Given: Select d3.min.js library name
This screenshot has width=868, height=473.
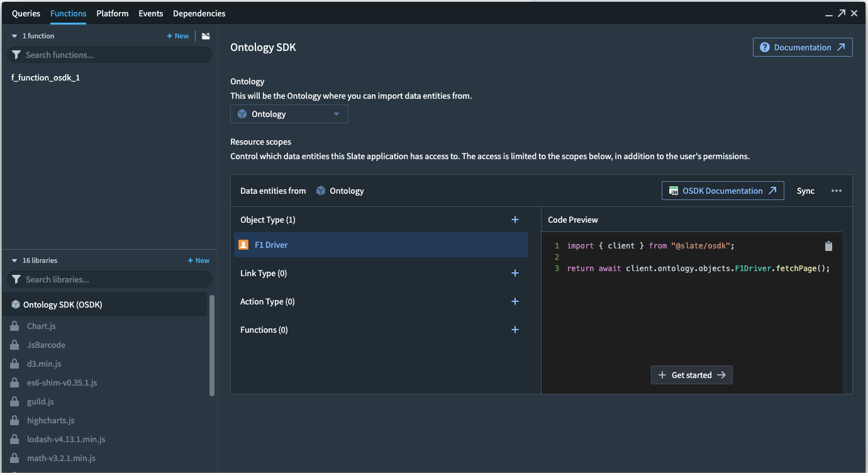Looking at the screenshot, I should [44, 364].
